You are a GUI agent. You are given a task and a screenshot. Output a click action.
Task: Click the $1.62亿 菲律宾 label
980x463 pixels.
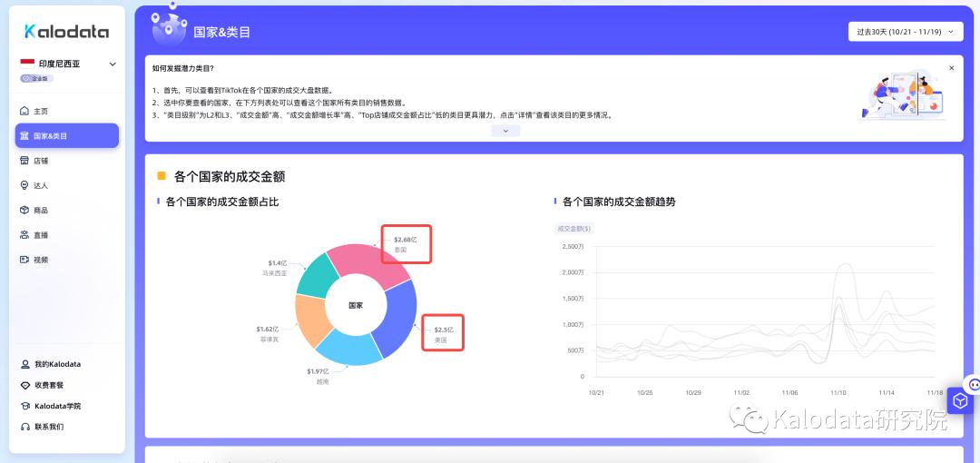(x=268, y=333)
